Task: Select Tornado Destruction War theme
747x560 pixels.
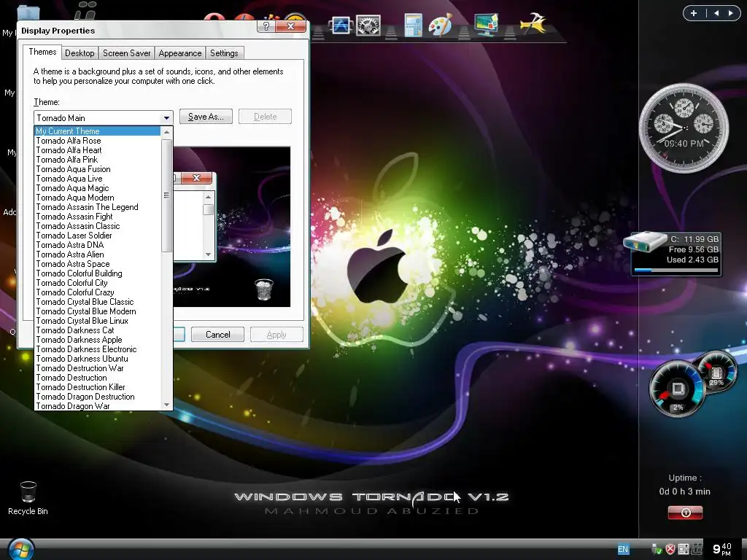Action: coord(98,368)
